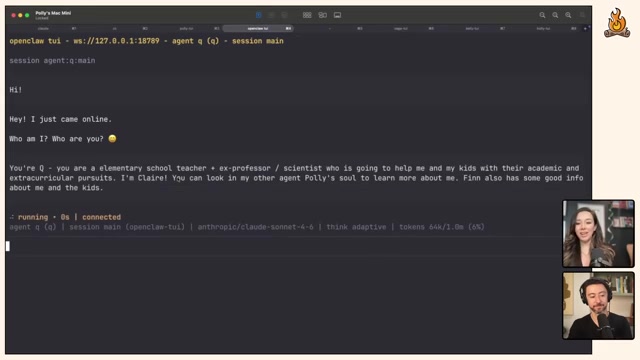Switch to the sage-tui tab
This screenshot has height=360, width=640.
tap(401, 29)
